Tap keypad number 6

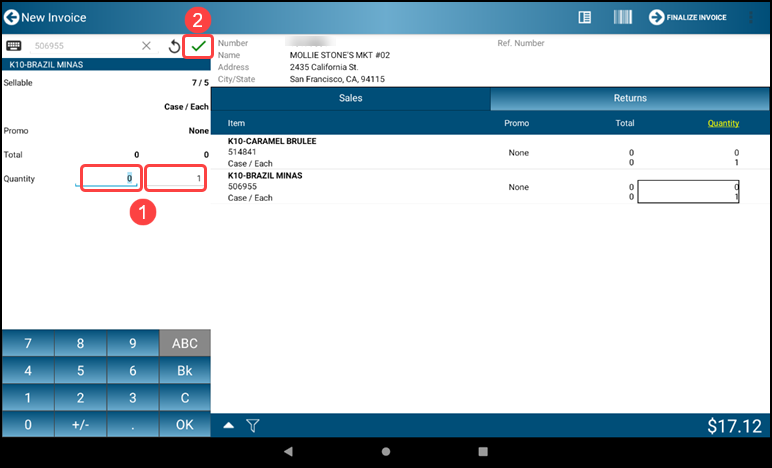(x=132, y=370)
